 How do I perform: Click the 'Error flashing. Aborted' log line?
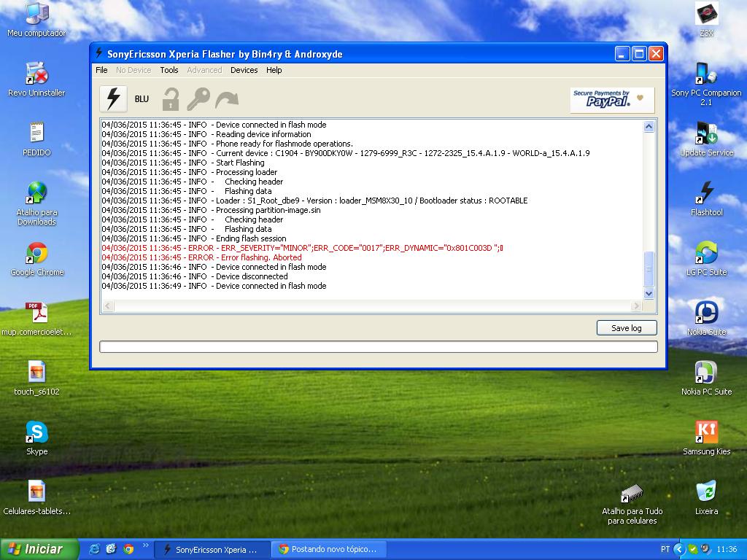[x=201, y=257]
